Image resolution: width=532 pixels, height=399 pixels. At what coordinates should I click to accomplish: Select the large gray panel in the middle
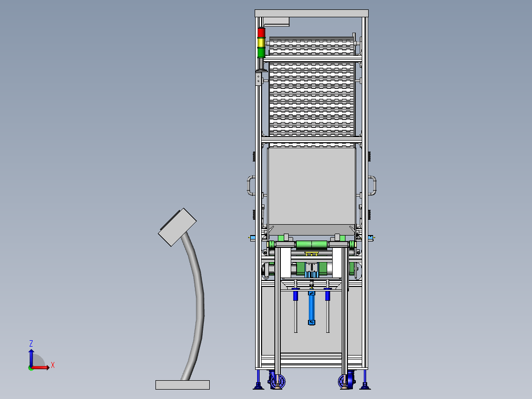(x=311, y=186)
